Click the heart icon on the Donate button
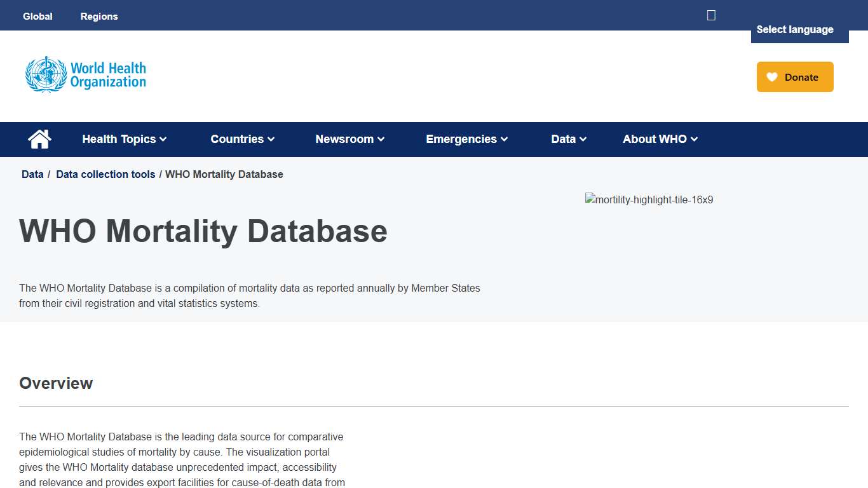Screen dimensions: 868x488 coord(771,77)
